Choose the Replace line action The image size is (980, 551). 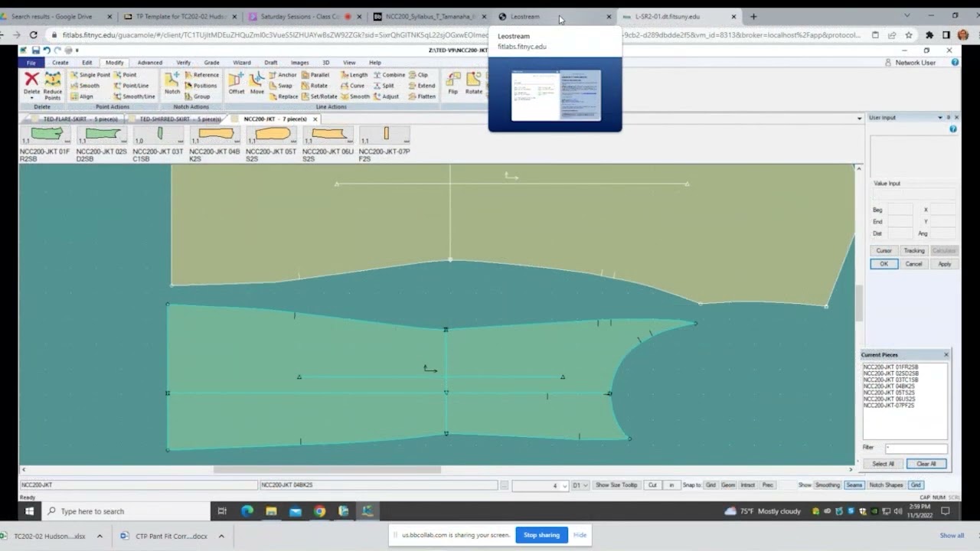283,96
